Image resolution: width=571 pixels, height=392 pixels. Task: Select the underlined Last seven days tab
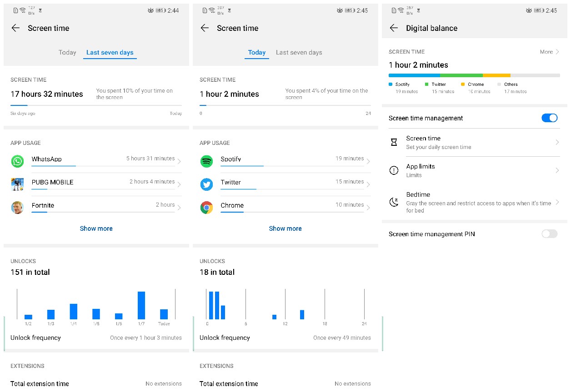110,53
